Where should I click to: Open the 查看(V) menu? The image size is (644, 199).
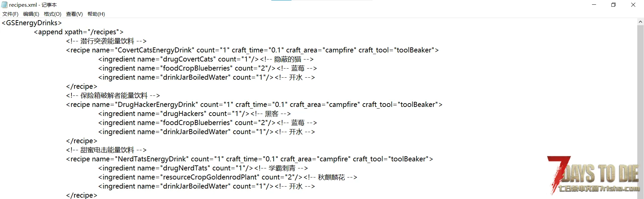[74, 14]
